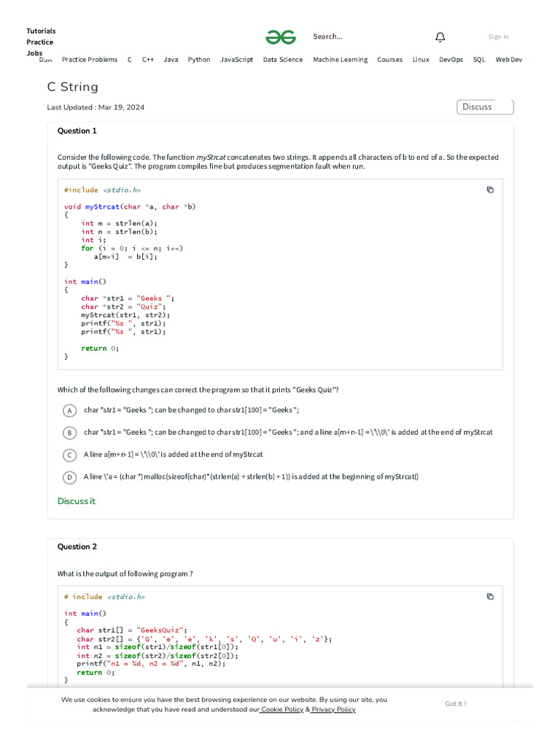
Task: Open the Discuss it link
Action: [77, 501]
